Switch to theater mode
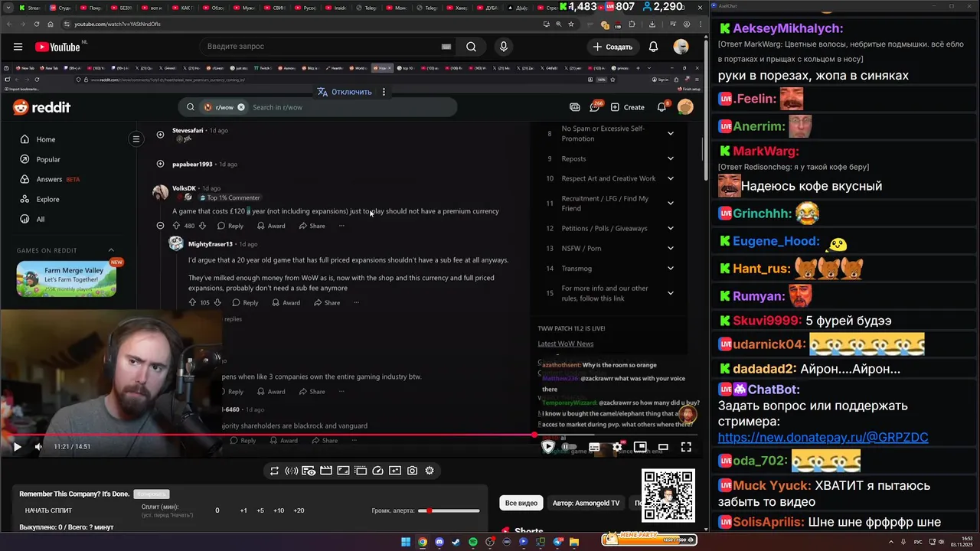Image resolution: width=980 pixels, height=551 pixels. (663, 447)
